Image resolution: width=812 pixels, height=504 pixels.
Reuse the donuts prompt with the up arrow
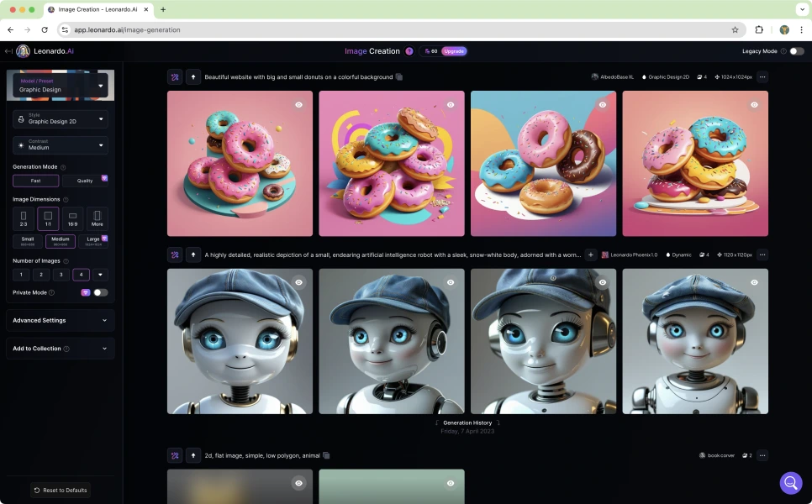click(x=193, y=77)
